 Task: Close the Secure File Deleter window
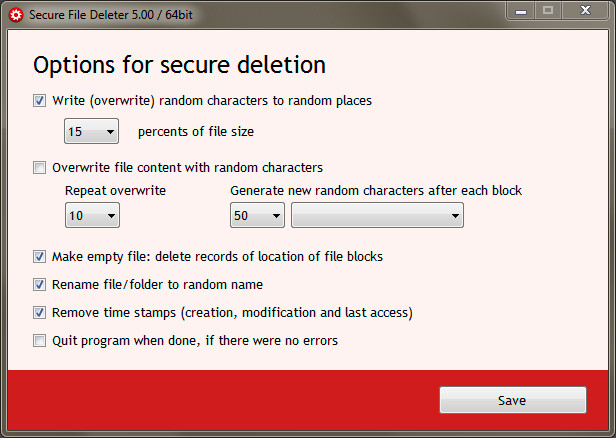(x=585, y=11)
